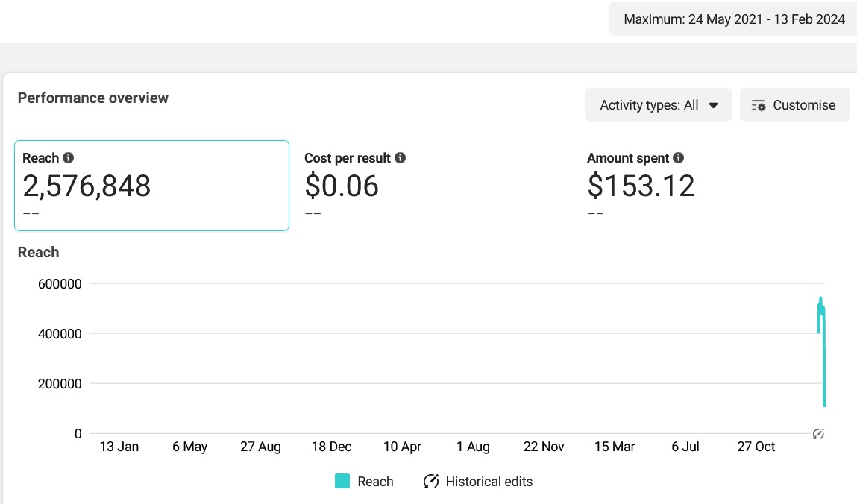Click the Reach legend text label
The image size is (857, 504).
coord(375,482)
